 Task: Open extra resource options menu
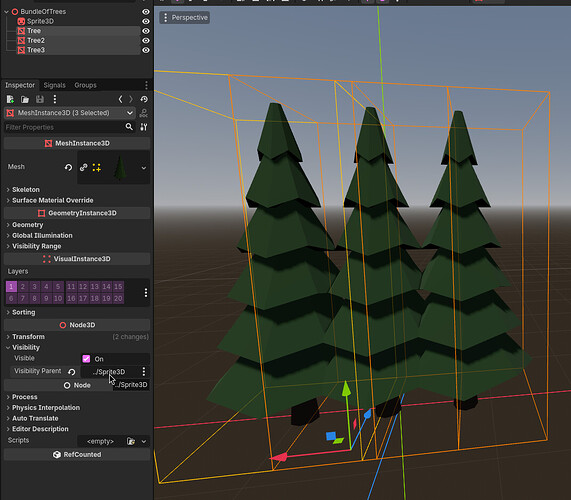tap(55, 99)
